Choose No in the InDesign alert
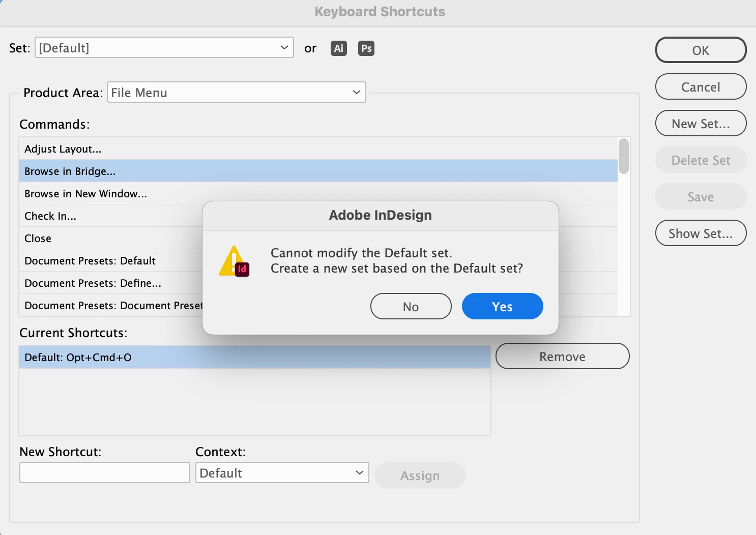Screen dimensions: 756x535 click(411, 307)
